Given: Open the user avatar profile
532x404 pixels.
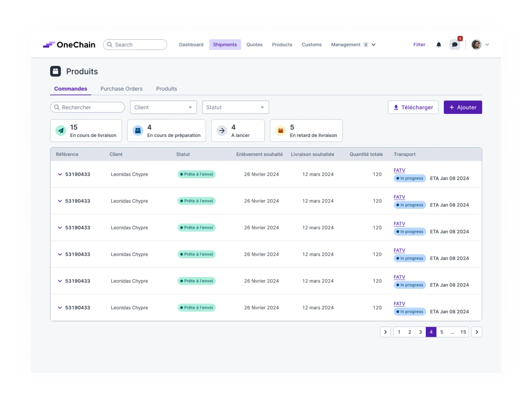Looking at the screenshot, I should (x=476, y=45).
